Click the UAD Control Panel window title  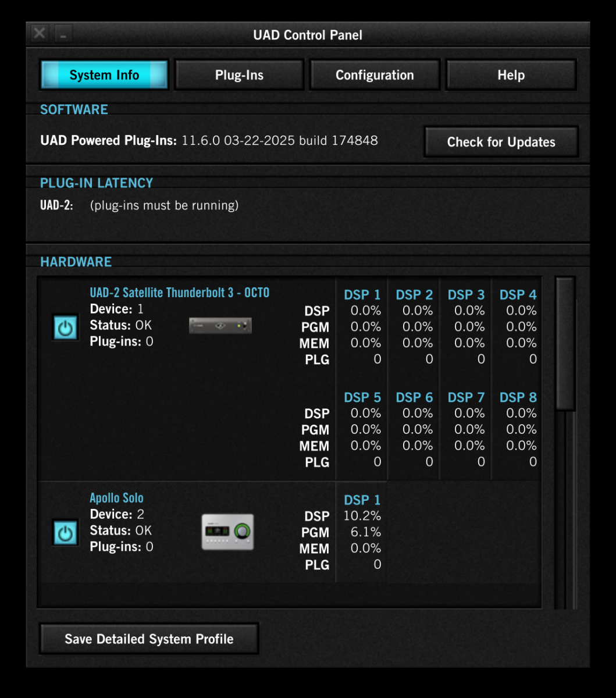308,35
